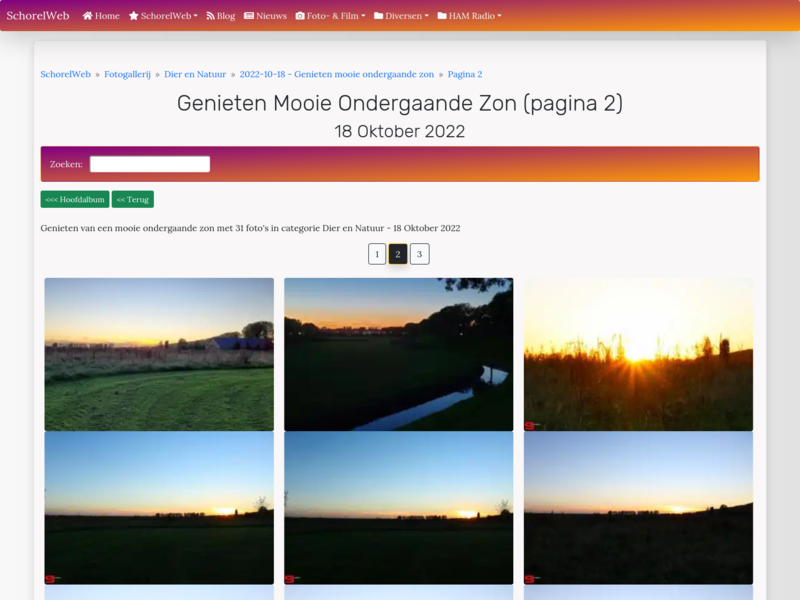The height and width of the screenshot is (600, 800).
Task: Click the <<< Hoofdalbum button
Action: coord(75,199)
